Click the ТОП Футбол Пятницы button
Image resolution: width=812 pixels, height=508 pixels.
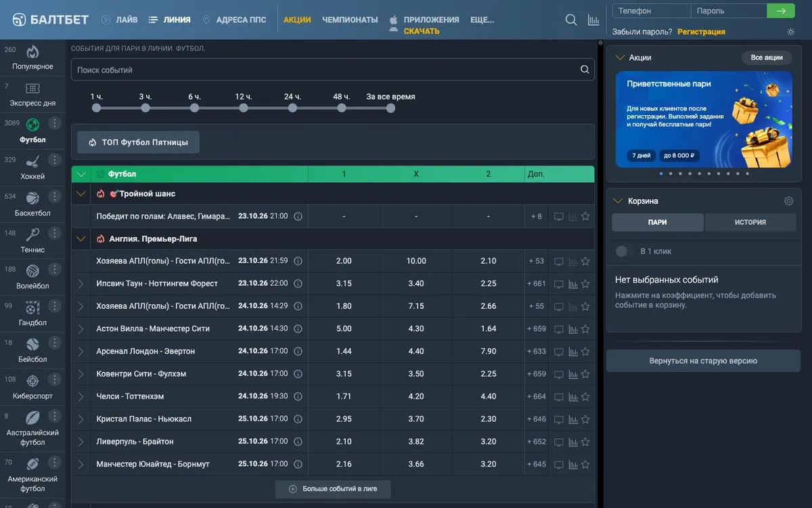[x=138, y=142]
